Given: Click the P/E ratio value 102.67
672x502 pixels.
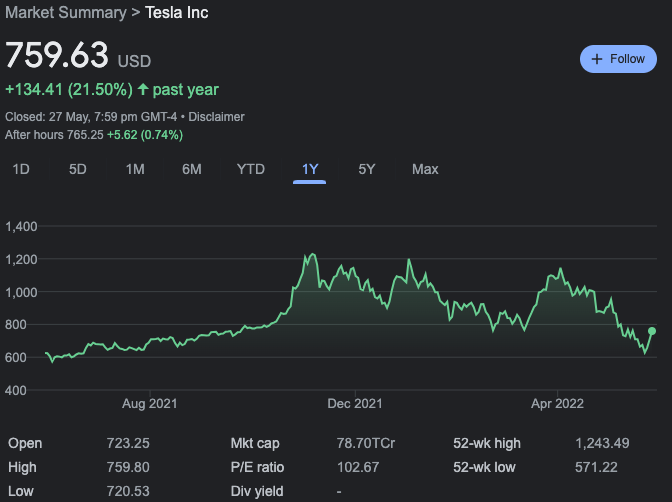Looking at the screenshot, I should click(x=359, y=467).
